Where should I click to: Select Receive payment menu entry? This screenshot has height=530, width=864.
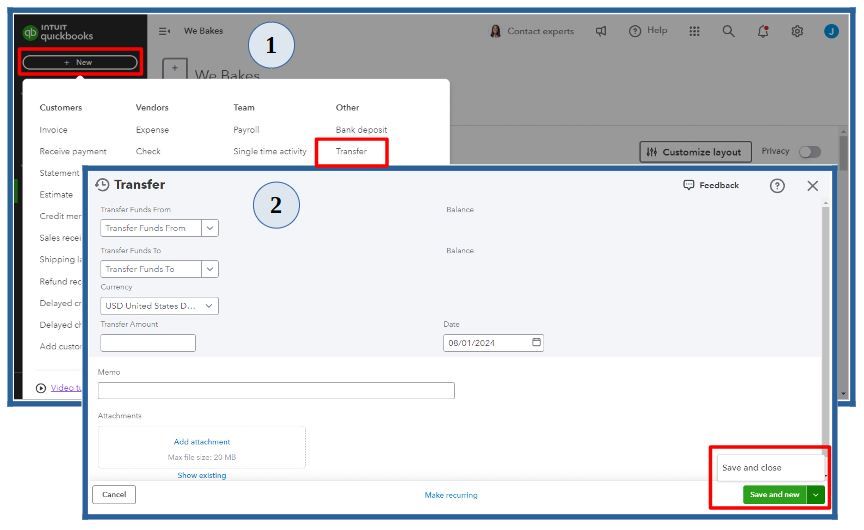click(73, 151)
